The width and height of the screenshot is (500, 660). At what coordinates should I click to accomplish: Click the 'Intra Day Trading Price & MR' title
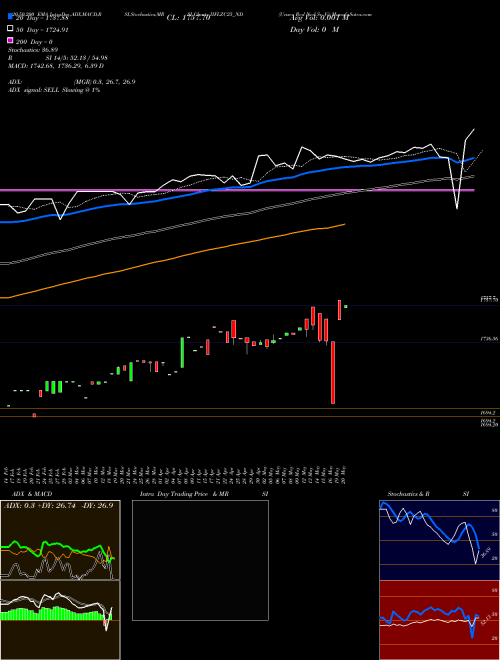point(184,494)
